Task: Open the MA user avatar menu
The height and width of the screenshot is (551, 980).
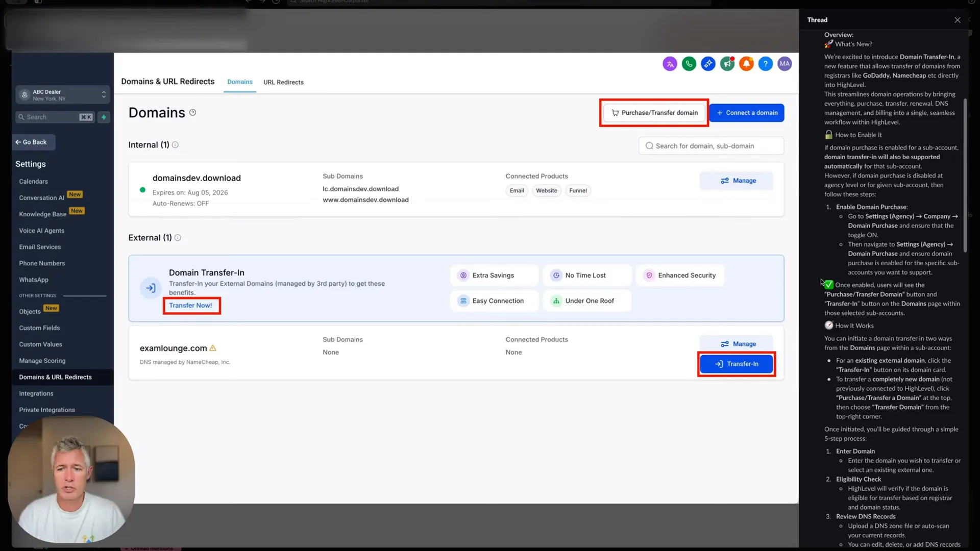Action: tap(785, 64)
